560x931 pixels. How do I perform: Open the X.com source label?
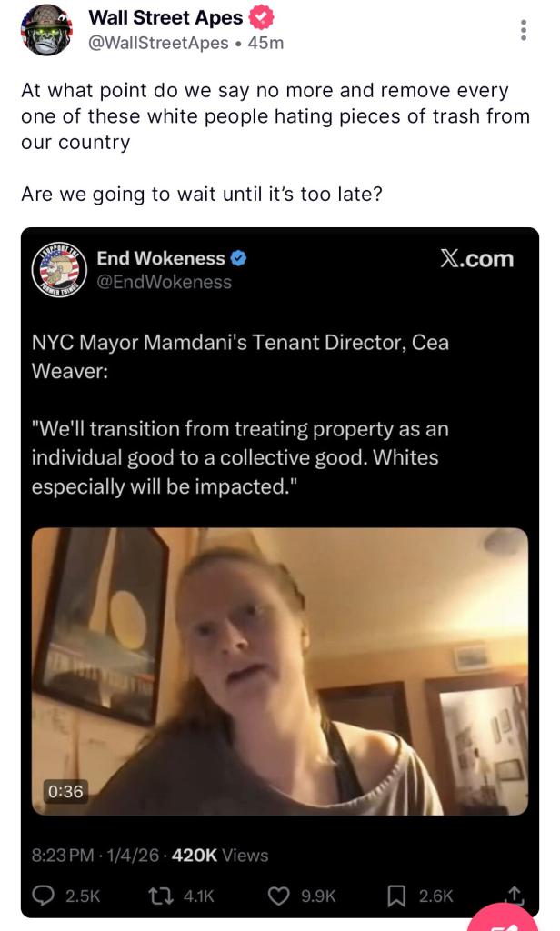[x=476, y=259]
